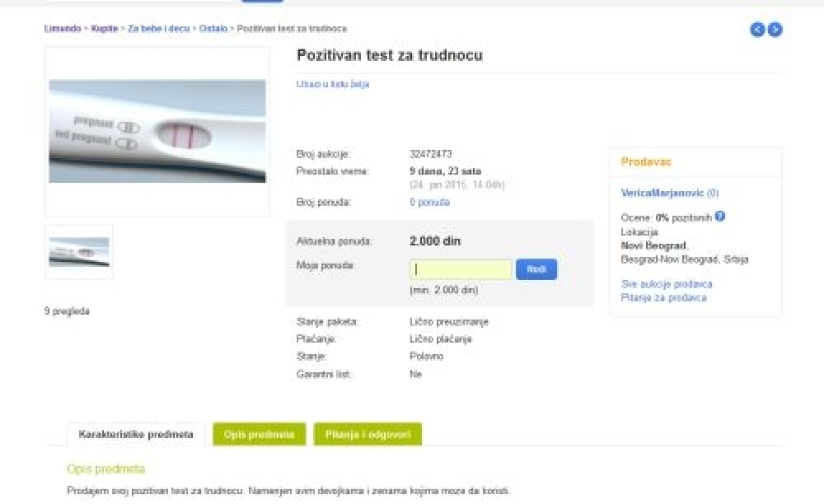The image size is (824, 504).
Task: Ask seller via 'Pitanje za prodavca'
Action: 663,297
